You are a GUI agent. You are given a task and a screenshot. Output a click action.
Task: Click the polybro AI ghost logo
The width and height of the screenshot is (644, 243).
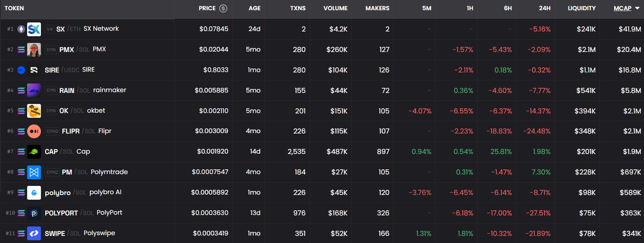pyautogui.click(x=34, y=193)
